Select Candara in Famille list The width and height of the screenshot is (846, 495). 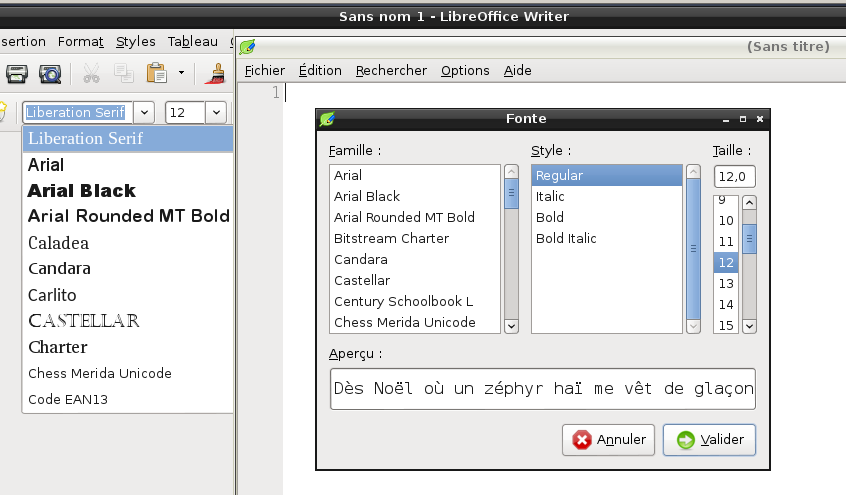pos(415,260)
